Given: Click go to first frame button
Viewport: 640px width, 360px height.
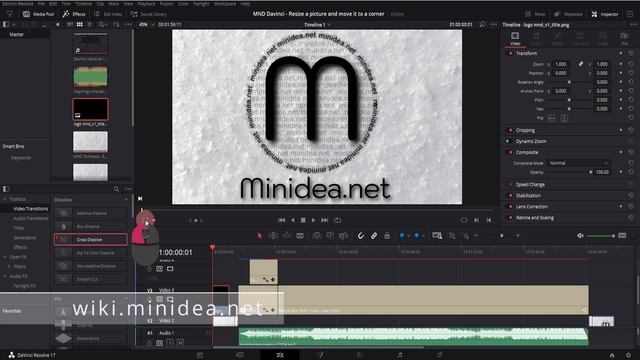Looking at the screenshot, I should (x=281, y=220).
